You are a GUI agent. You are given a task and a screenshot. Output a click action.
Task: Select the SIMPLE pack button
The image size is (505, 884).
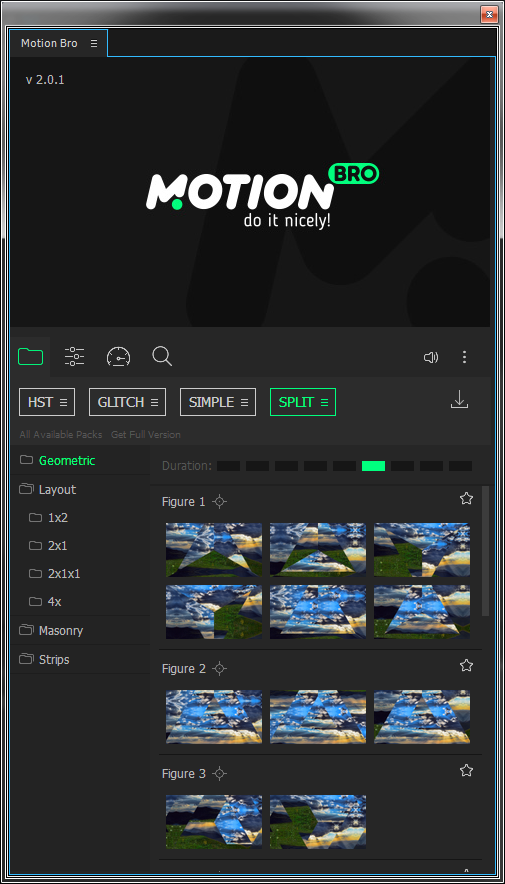point(218,402)
